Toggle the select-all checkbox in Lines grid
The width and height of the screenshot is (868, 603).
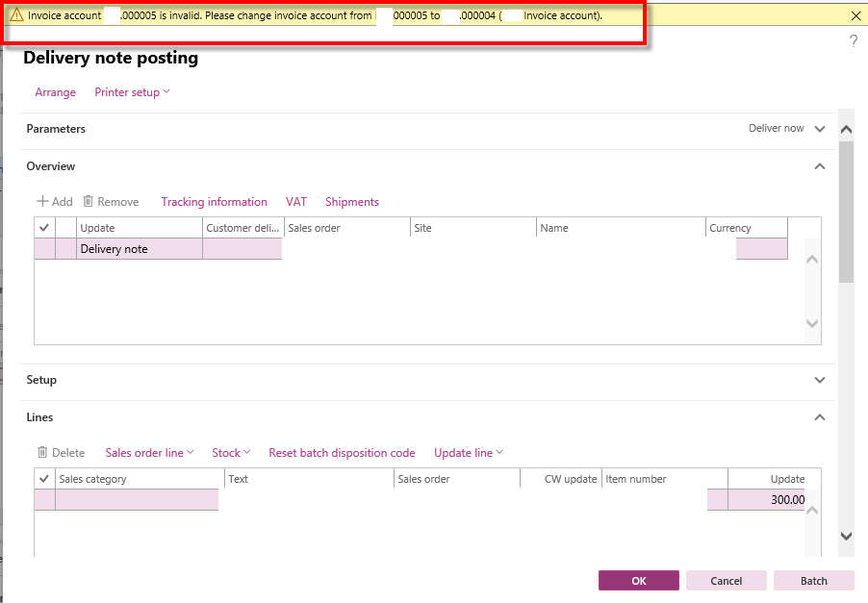click(x=43, y=478)
